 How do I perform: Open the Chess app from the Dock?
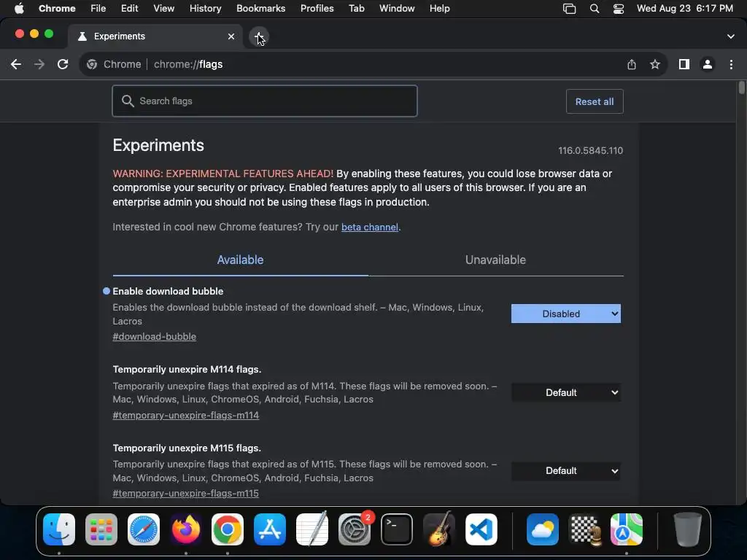(x=585, y=529)
